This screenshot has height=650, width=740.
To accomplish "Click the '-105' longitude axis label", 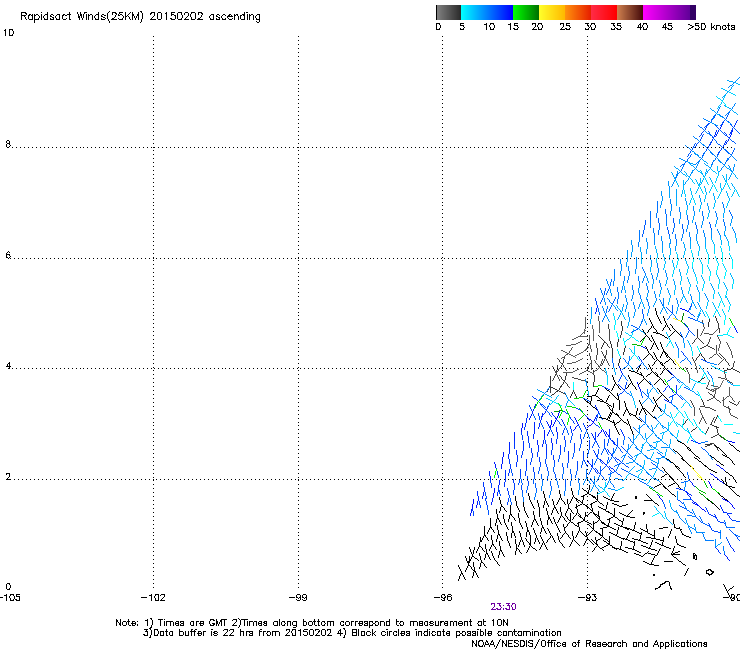I will click(x=10, y=598).
